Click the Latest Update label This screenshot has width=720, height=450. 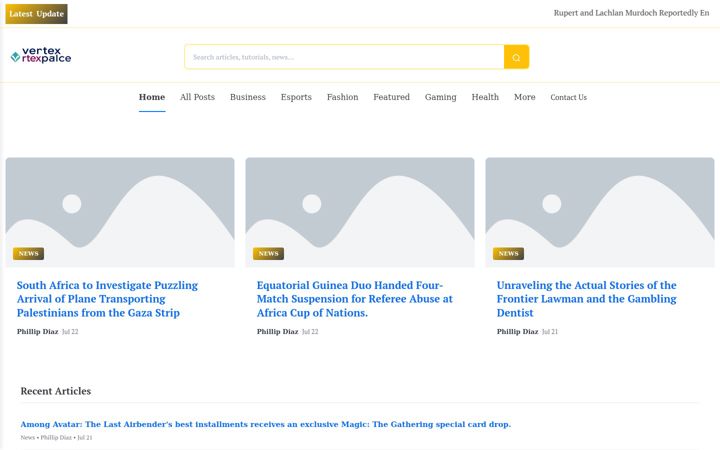pos(36,14)
